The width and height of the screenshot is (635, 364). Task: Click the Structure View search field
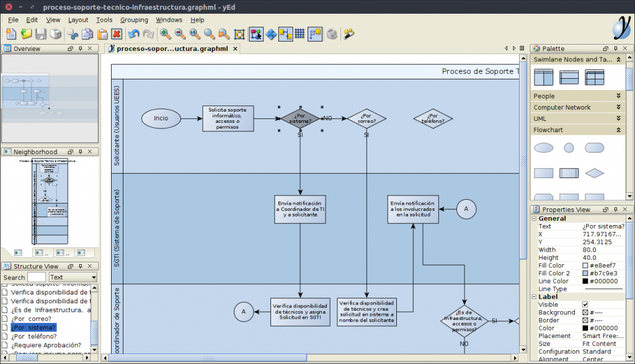pos(37,277)
